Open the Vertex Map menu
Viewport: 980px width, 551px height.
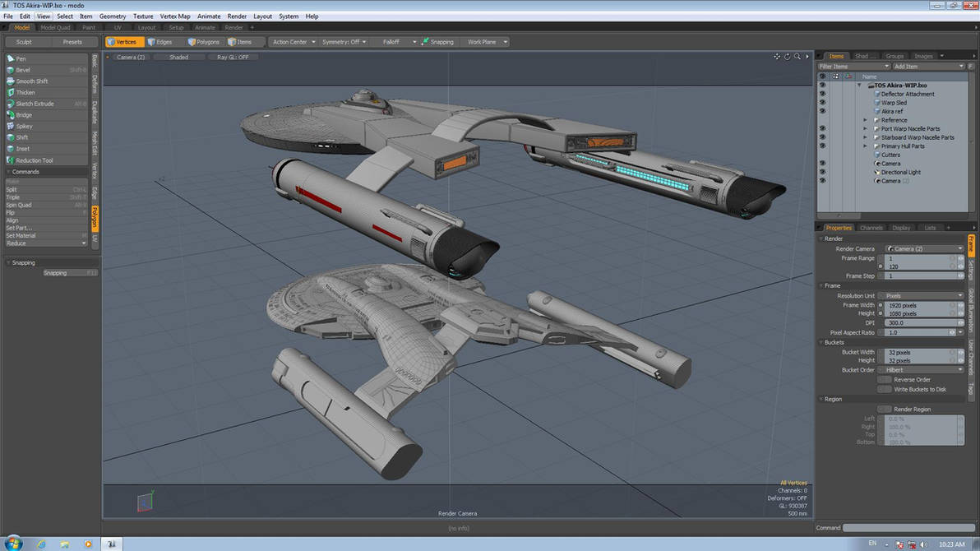pyautogui.click(x=175, y=16)
